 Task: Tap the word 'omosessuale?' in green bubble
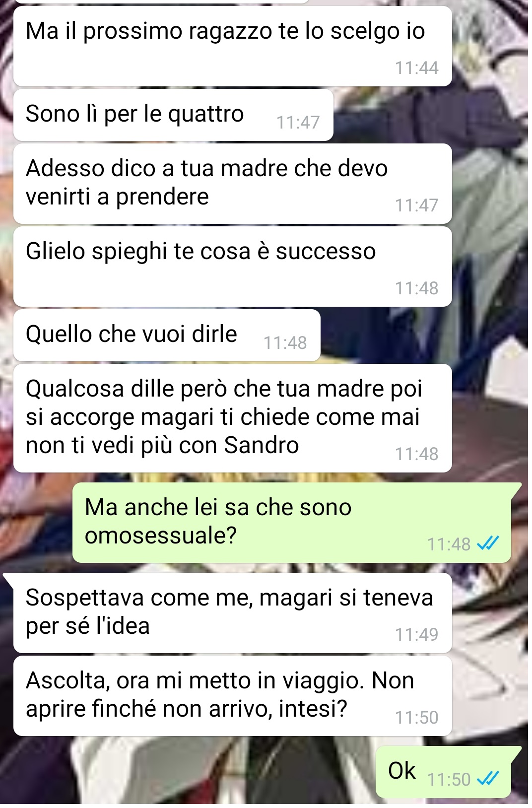(x=161, y=536)
